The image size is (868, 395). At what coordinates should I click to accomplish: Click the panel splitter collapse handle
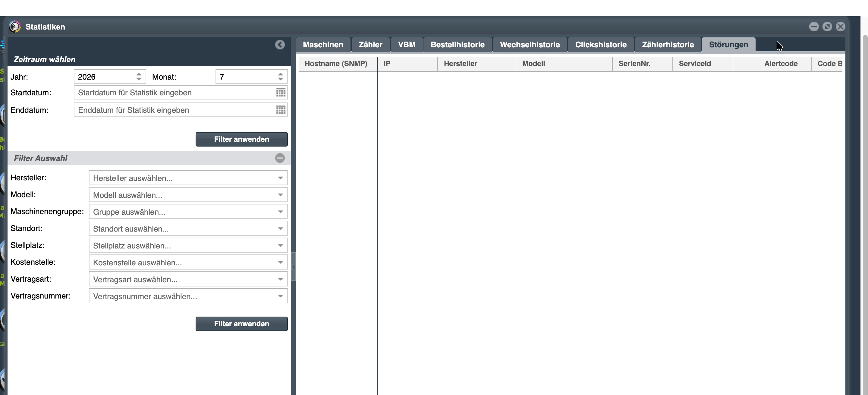(293, 267)
